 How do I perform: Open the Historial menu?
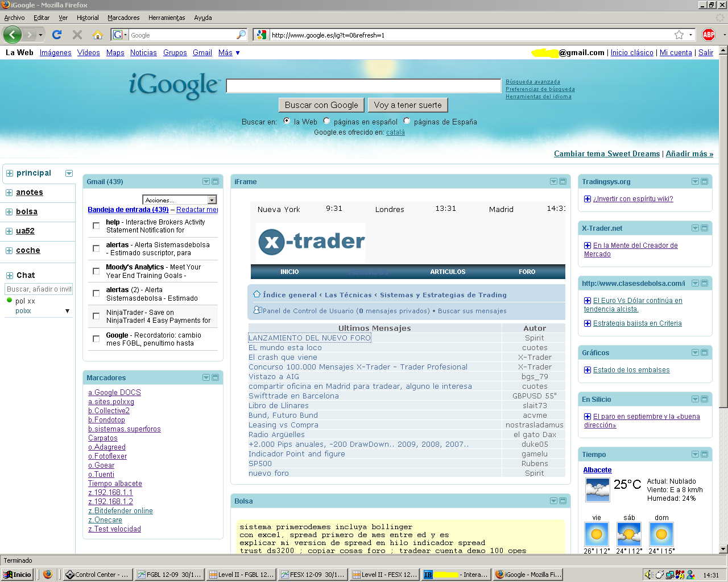point(88,18)
